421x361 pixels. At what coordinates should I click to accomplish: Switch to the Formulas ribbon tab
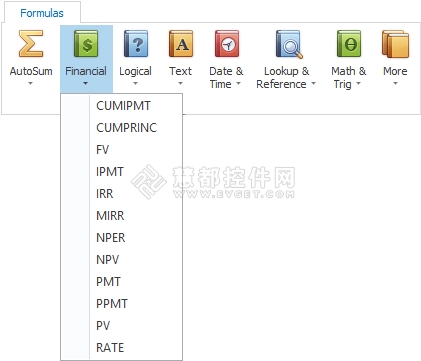point(42,13)
